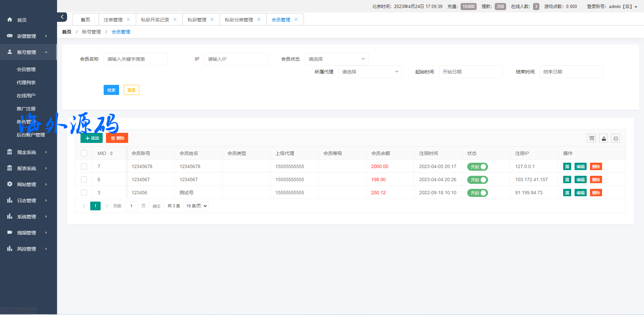The height and width of the screenshot is (315, 644).
Task: Open the 所属代理 dropdown
Action: (370, 72)
